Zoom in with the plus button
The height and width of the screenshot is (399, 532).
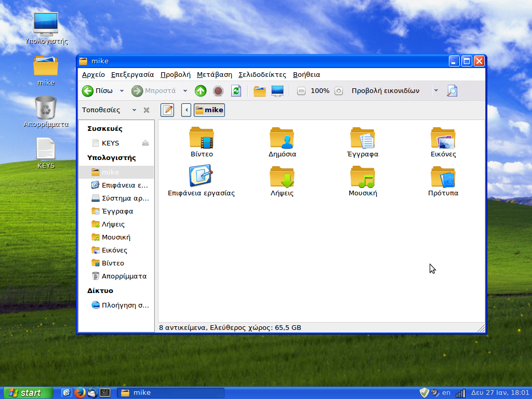[339, 91]
